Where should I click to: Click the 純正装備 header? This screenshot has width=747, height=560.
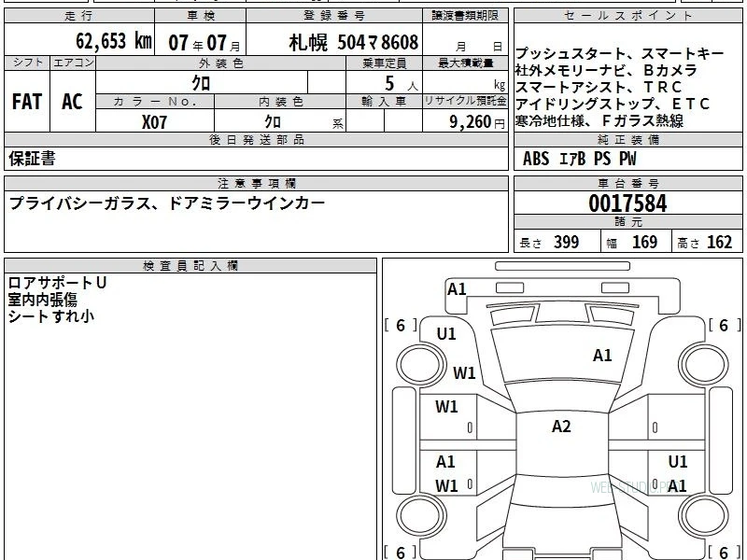[x=627, y=139]
